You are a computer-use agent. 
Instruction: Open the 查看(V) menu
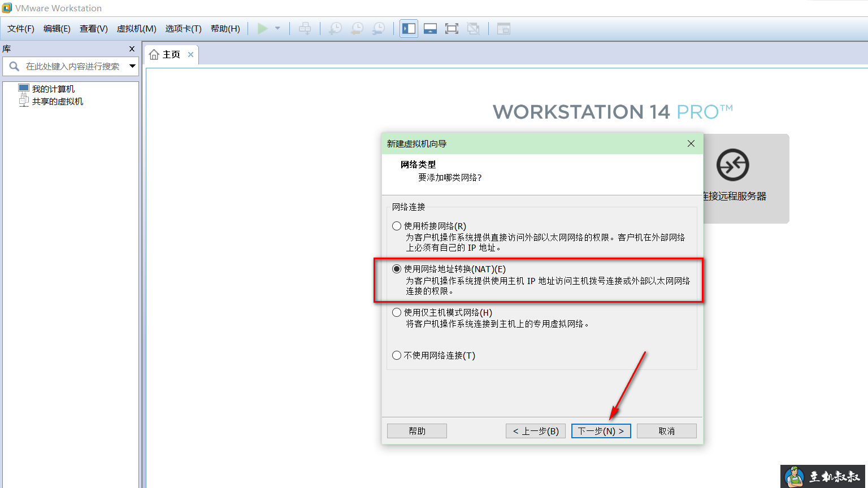tap(94, 28)
